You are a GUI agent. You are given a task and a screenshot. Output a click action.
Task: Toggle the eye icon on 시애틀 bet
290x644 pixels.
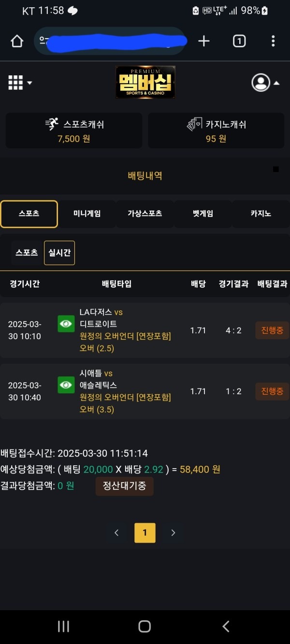pyautogui.click(x=66, y=385)
